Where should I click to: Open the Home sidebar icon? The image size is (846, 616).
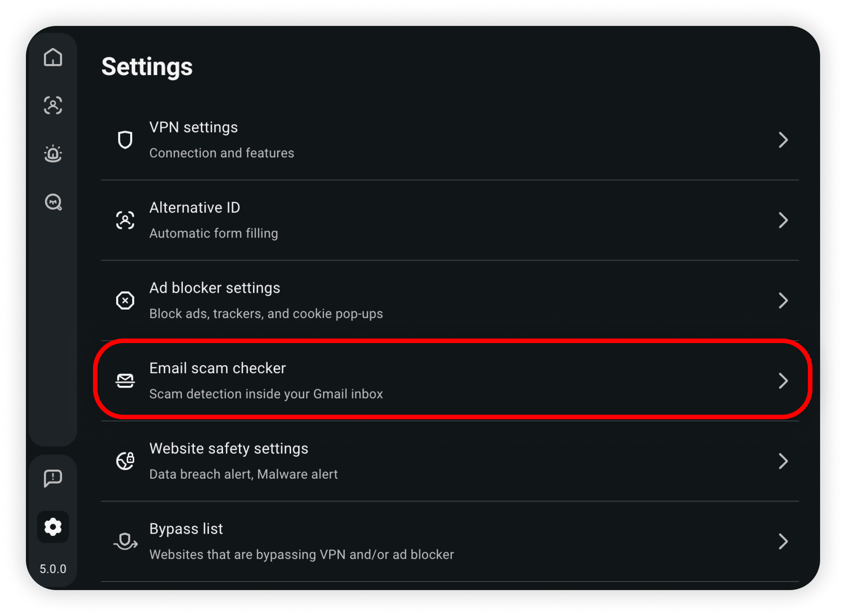(x=53, y=57)
